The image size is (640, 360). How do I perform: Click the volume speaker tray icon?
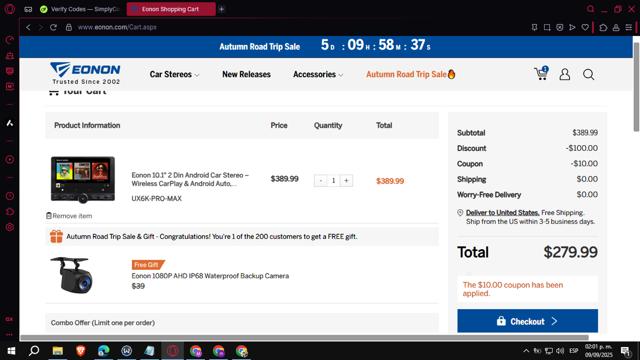560,351
